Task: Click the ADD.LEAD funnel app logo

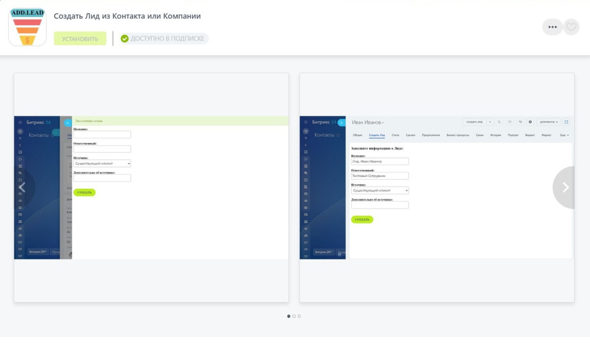Action: [x=27, y=27]
